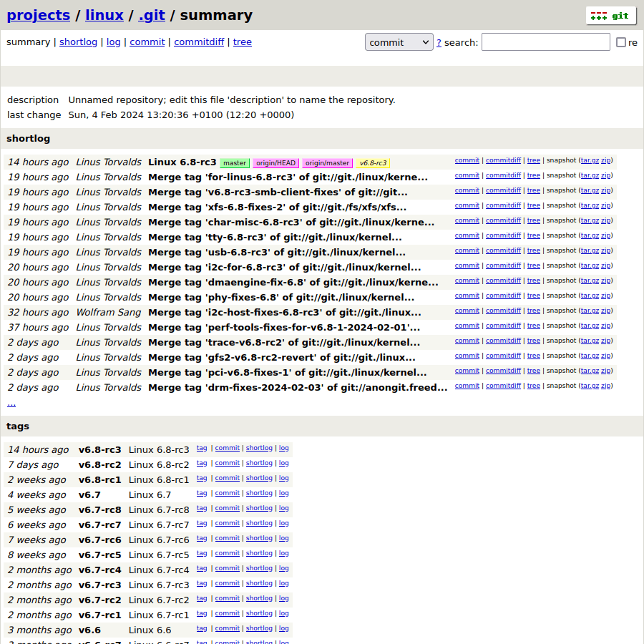Open 'i2c-for-6.8-rc3' merge commit title
Screen dimensions: 644x644
tap(285, 268)
